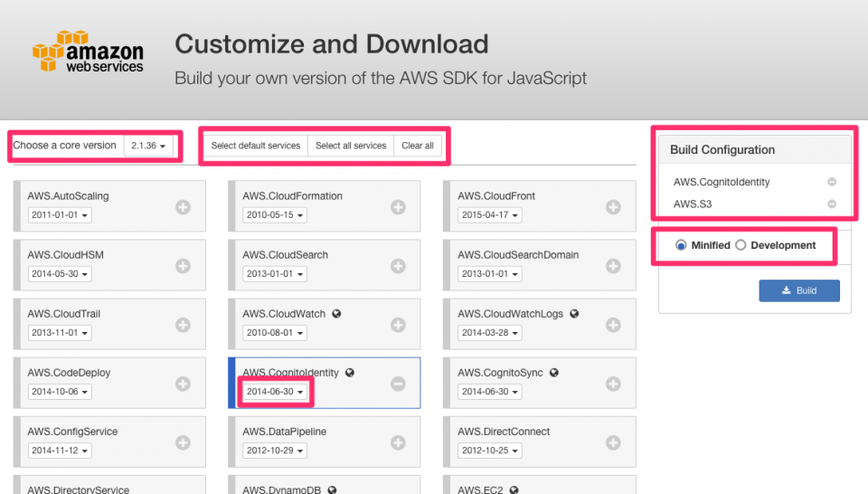Add AWS.CodeDeploy using its plus icon
Image resolution: width=868 pixels, height=494 pixels.
point(184,384)
